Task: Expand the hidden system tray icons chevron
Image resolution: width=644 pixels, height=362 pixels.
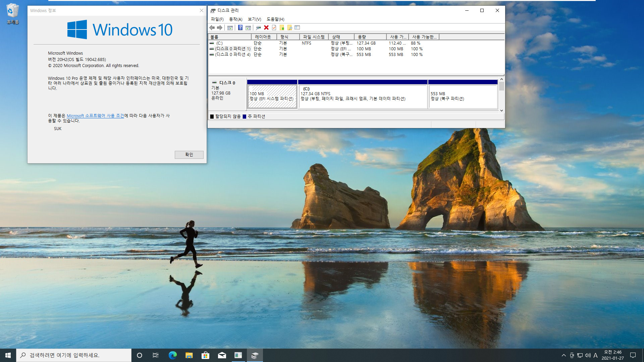Action: (x=563, y=355)
